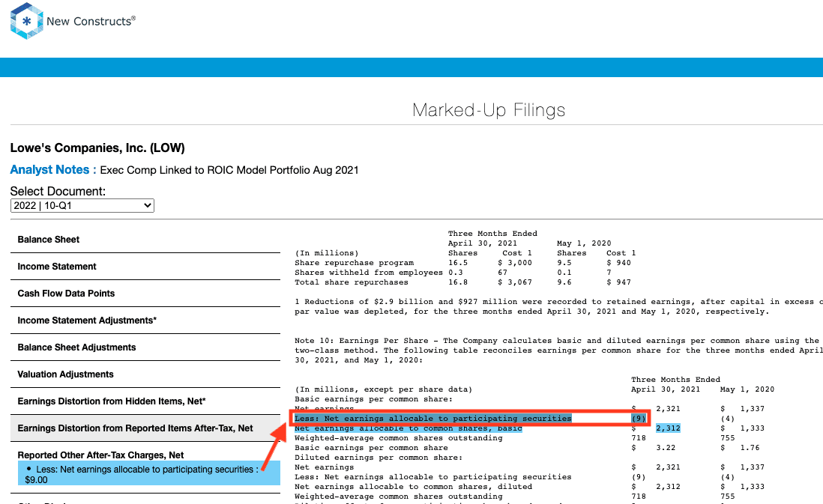Click Exec Comp Linked to ROIC Model Portfolio note
This screenshot has width=823, height=504.
click(x=229, y=171)
